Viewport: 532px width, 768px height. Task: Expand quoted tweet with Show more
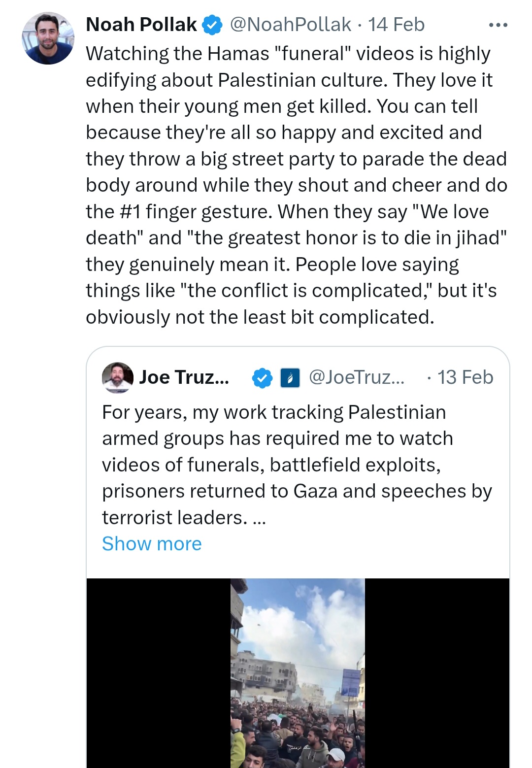(x=152, y=544)
